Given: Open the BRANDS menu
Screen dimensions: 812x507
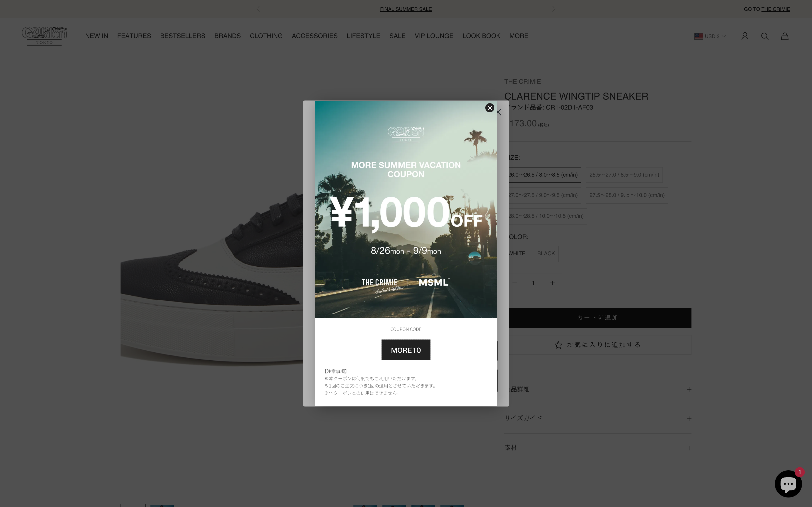Looking at the screenshot, I should pyautogui.click(x=227, y=36).
